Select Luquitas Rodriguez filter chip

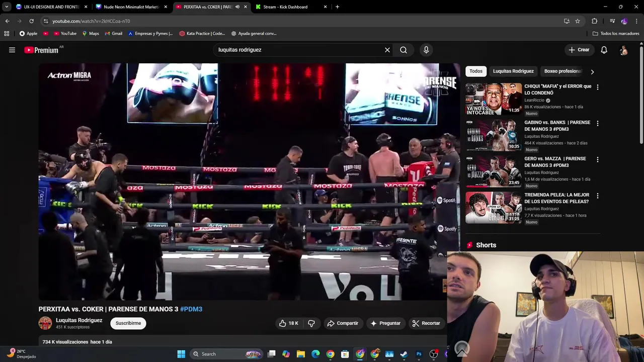pyautogui.click(x=513, y=71)
